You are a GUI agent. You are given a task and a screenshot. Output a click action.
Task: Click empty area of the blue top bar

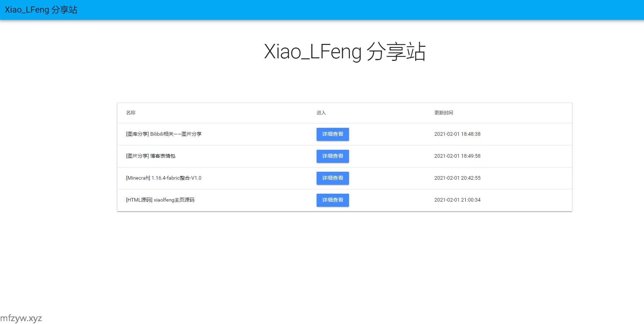coord(360,10)
